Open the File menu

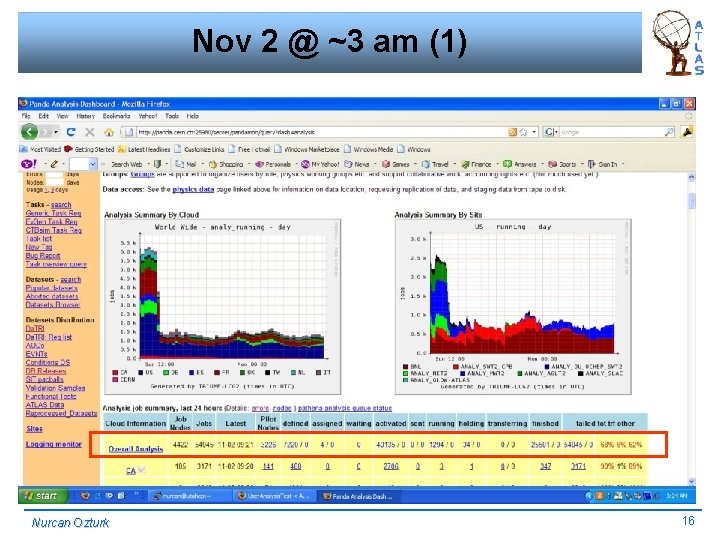26,116
